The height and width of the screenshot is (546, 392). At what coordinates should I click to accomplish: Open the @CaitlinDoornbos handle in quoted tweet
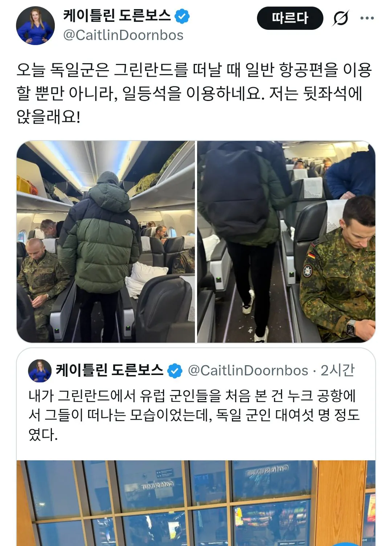click(248, 371)
